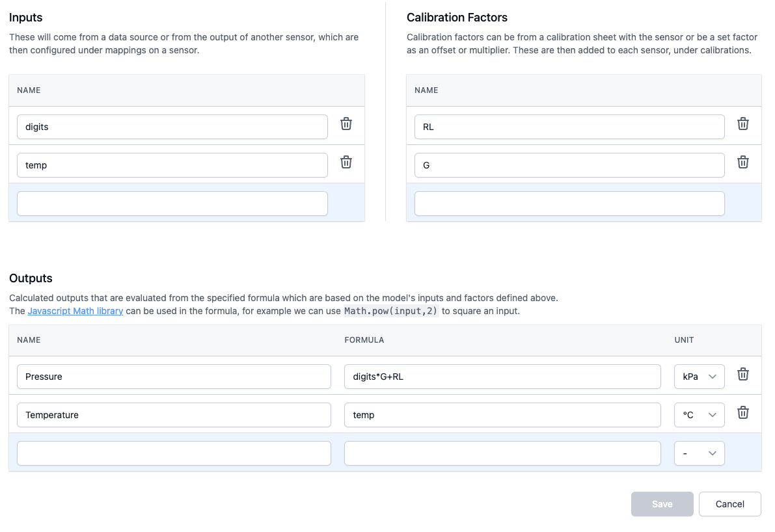Expand the empty row unit dropdown
This screenshot has height=532, width=775.
tap(699, 453)
